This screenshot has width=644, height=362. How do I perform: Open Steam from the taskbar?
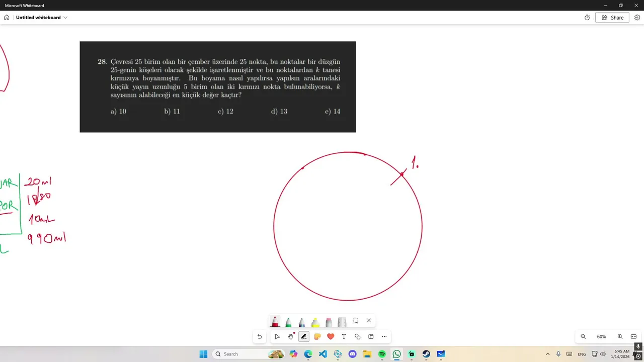426,354
